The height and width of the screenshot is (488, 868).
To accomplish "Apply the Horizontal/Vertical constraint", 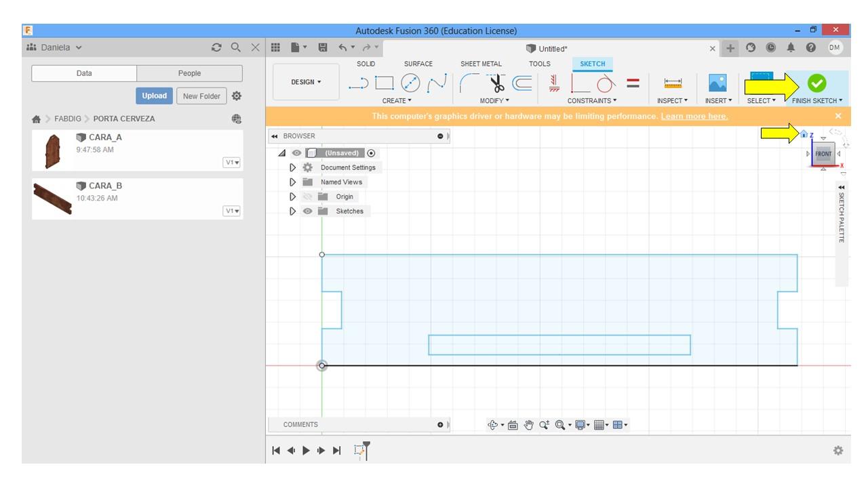I will 554,83.
